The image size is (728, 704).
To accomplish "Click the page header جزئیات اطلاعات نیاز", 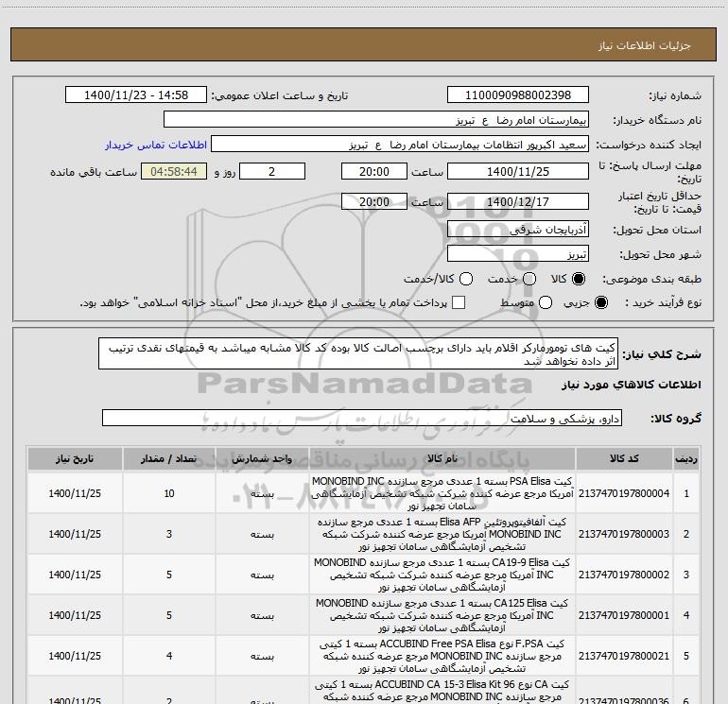I will [644, 45].
